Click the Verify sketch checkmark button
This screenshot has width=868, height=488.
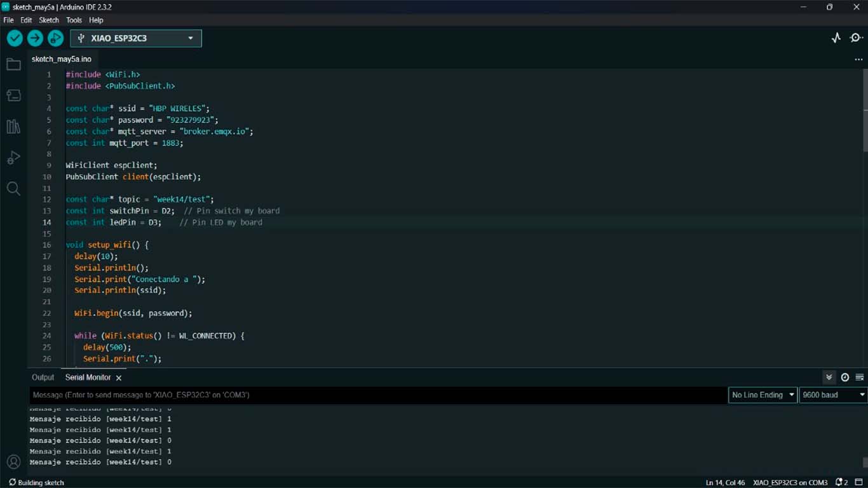tap(15, 38)
